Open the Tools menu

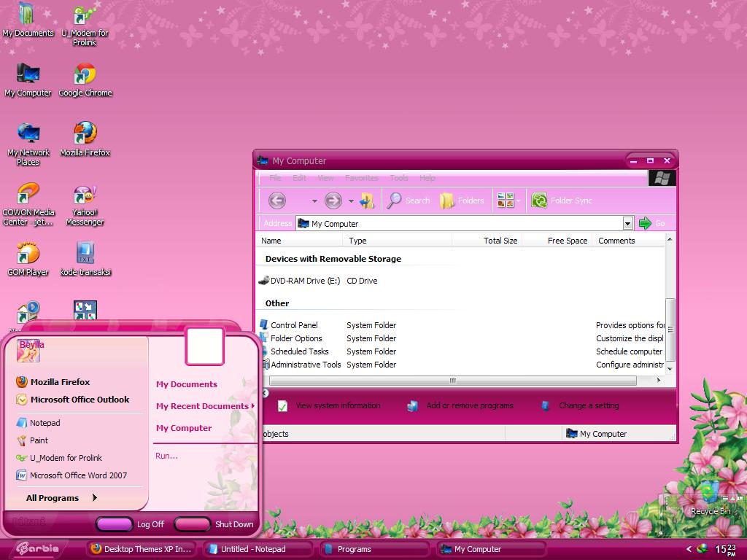(x=398, y=177)
